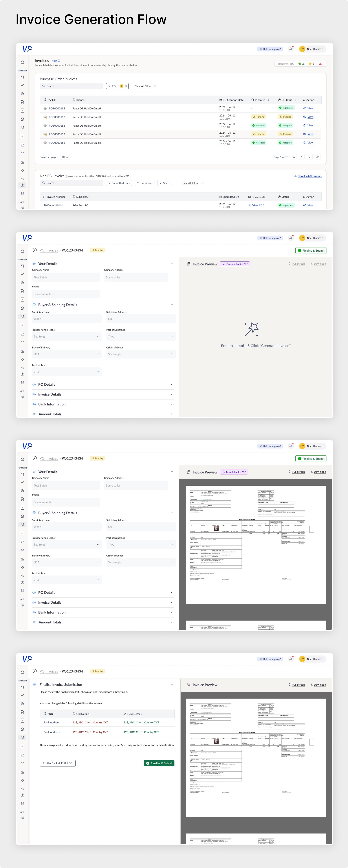The image size is (348, 868).
Task: Click Refresh Invoice PDF button
Action: [x=234, y=472]
